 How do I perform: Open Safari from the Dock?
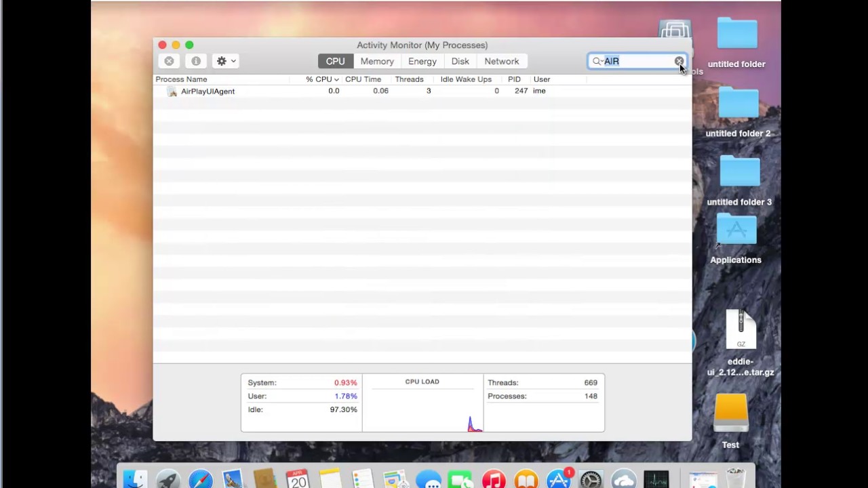click(201, 479)
